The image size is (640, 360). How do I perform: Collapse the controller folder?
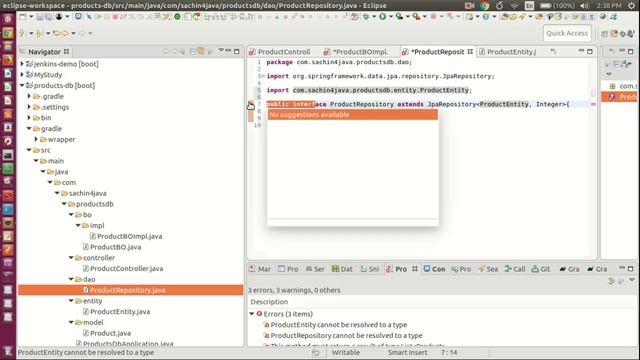pyautogui.click(x=71, y=258)
